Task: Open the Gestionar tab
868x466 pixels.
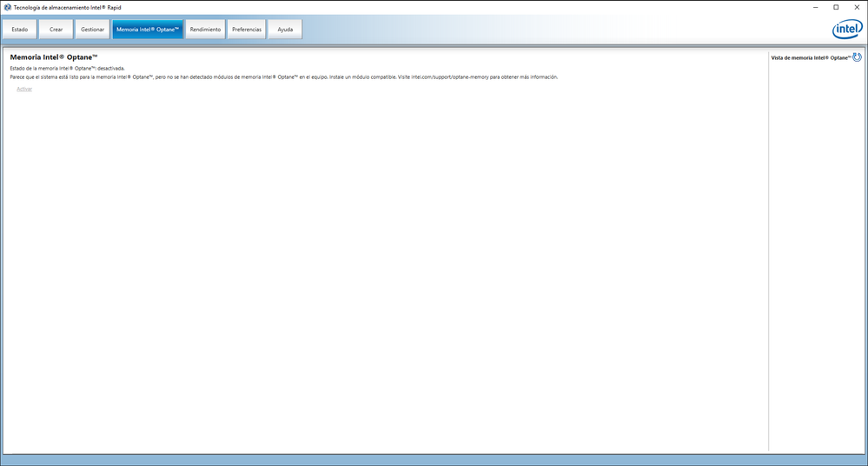Action: pos(92,30)
